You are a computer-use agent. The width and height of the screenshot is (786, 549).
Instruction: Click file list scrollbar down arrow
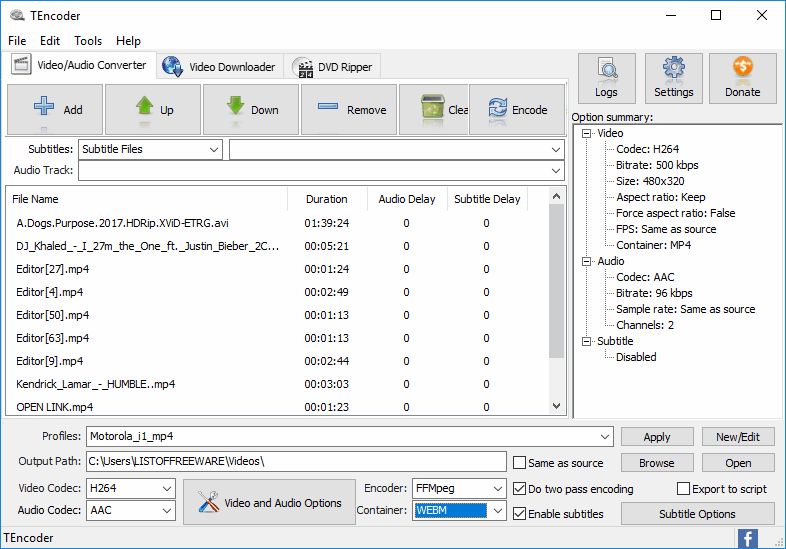pyautogui.click(x=556, y=406)
